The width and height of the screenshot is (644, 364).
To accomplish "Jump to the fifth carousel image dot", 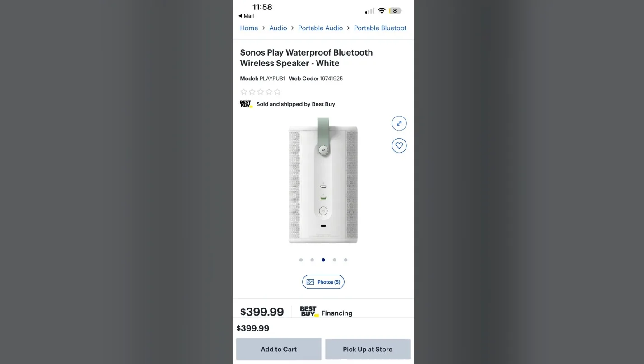I will tap(345, 260).
